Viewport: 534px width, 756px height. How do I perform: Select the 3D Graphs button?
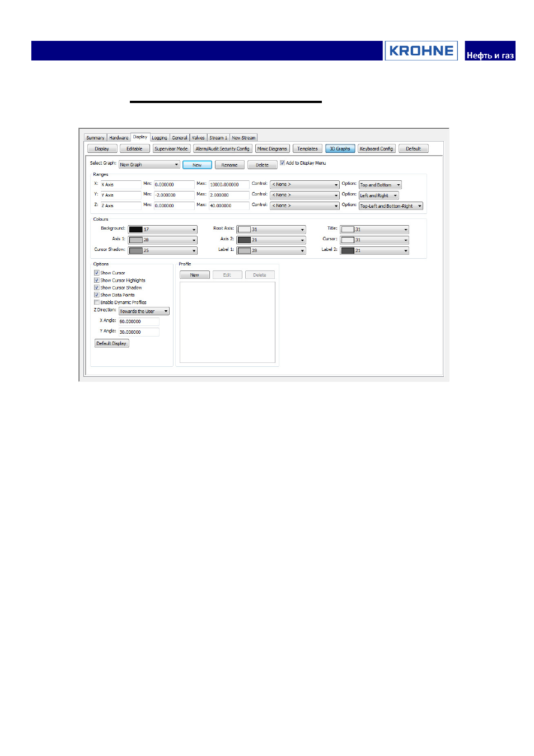point(340,149)
